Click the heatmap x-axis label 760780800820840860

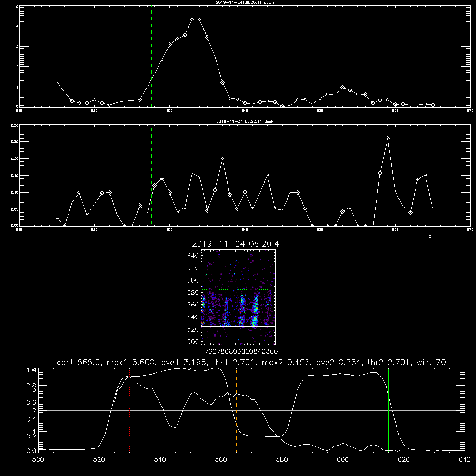(241, 351)
